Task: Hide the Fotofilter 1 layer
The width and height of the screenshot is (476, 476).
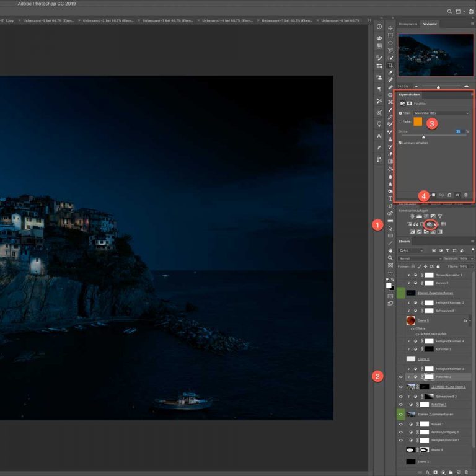Action: [401, 405]
